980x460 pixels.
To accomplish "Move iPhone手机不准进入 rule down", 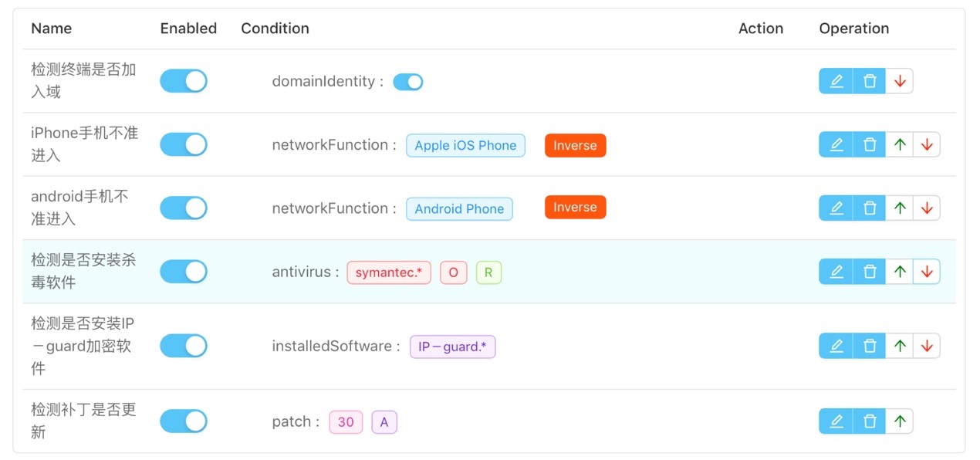I will pos(927,144).
